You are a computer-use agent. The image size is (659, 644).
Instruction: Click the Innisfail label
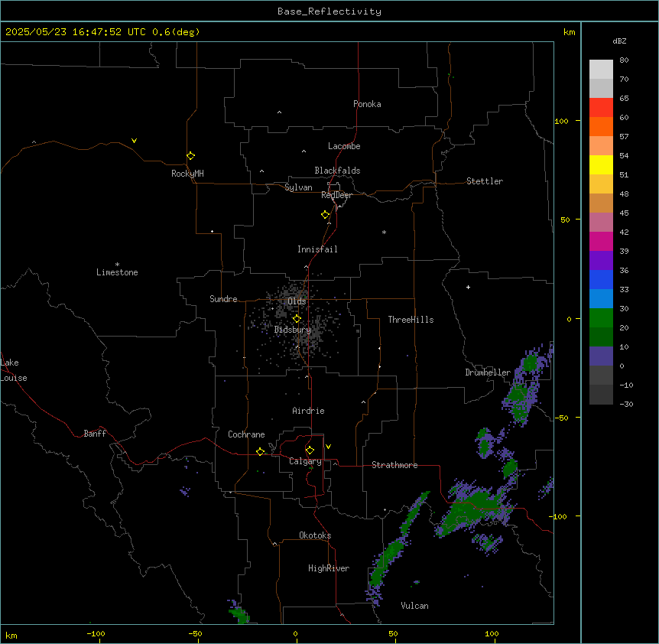[x=317, y=249]
